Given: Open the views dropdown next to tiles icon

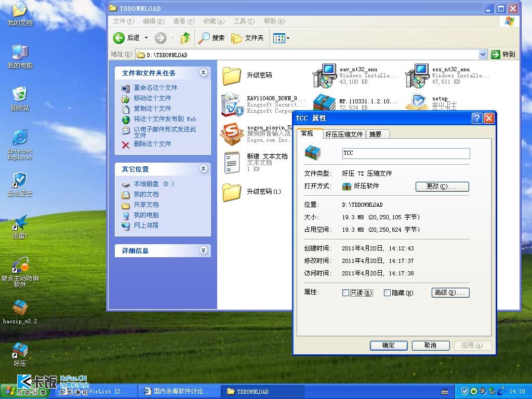Looking at the screenshot, I should [x=287, y=37].
